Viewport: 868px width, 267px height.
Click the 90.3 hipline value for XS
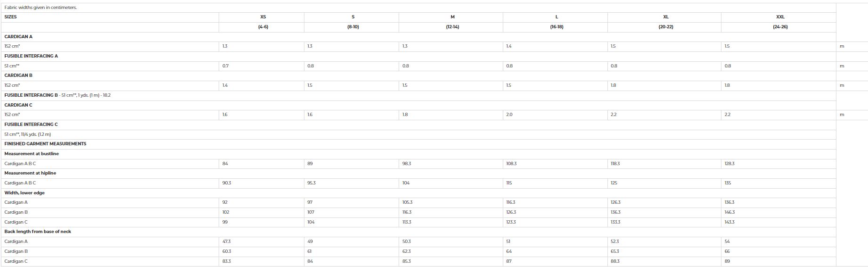(227, 183)
